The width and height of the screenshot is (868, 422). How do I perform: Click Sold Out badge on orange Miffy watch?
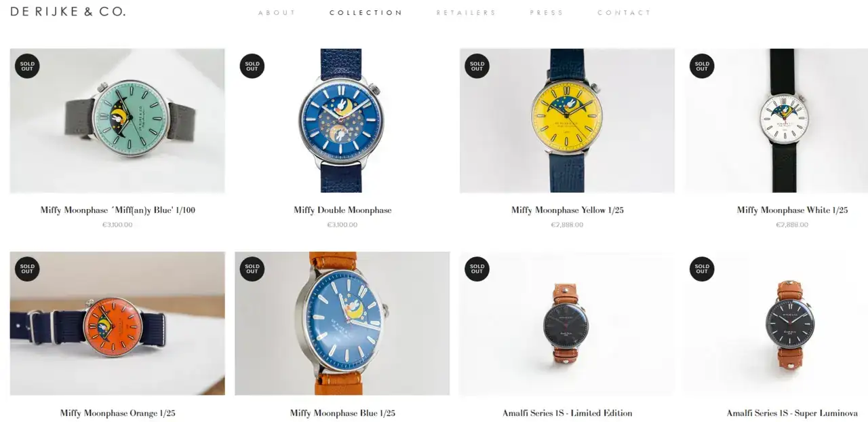tap(27, 269)
